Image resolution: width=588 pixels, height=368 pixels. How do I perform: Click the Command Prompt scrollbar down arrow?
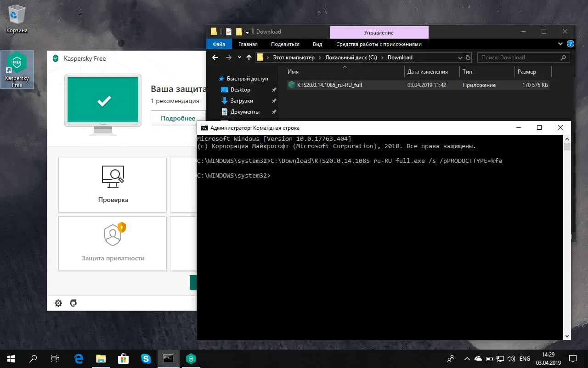point(567,336)
